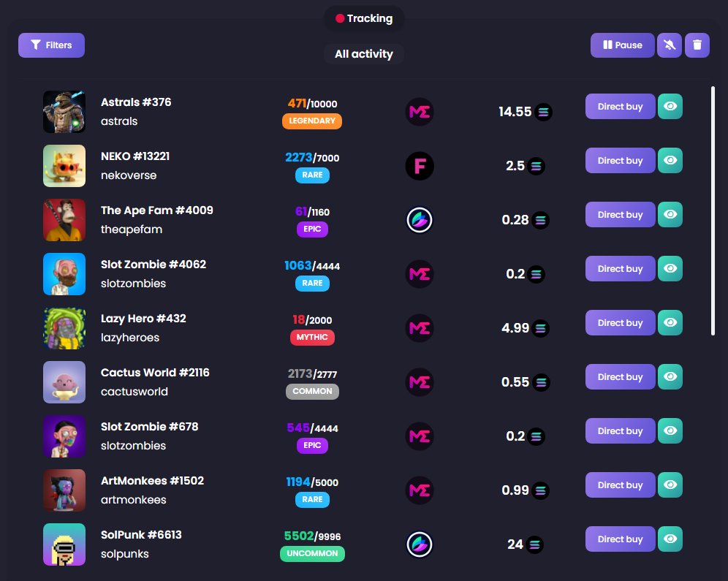Click the UNCOMMON rarity badge
Screen dimensions: 728x581
tap(312, 554)
